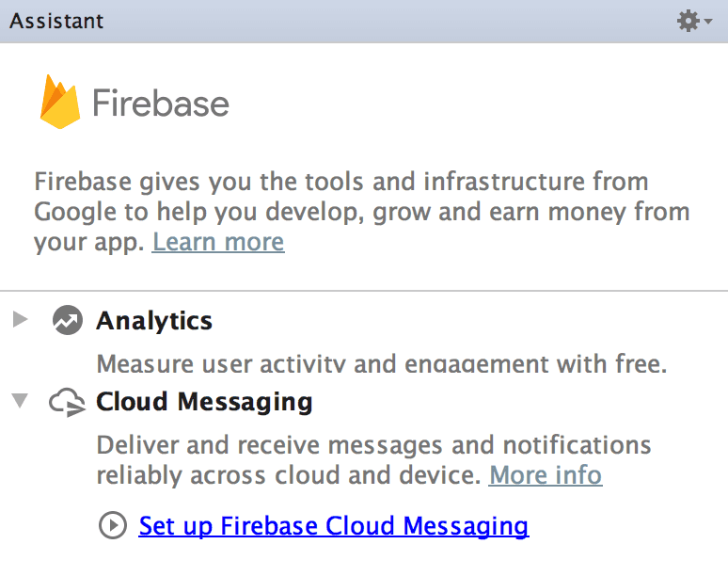Click the Analytics description text
Viewport: 728px width, 576px height.
click(382, 363)
